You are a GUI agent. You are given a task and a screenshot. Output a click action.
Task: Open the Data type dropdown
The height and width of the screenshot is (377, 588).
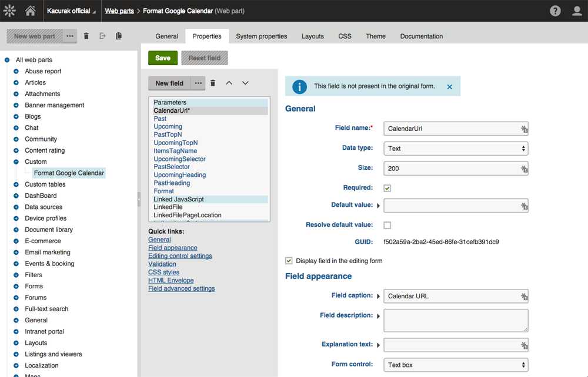pos(456,149)
